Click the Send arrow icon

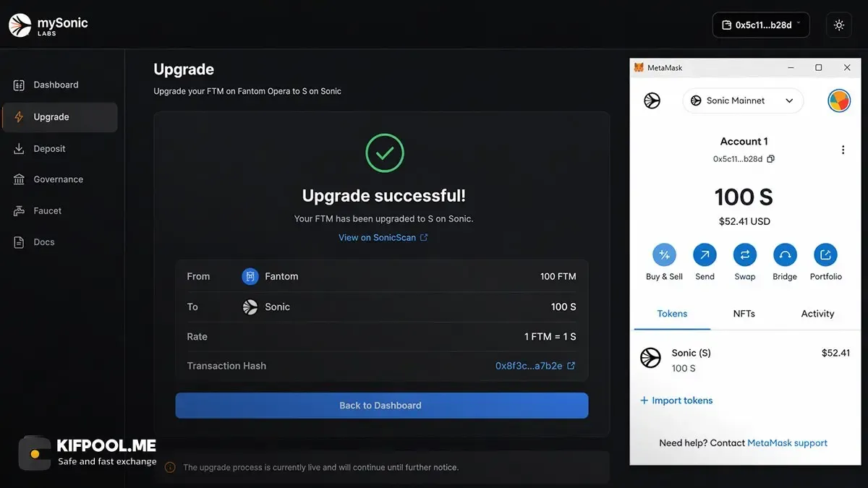click(705, 254)
